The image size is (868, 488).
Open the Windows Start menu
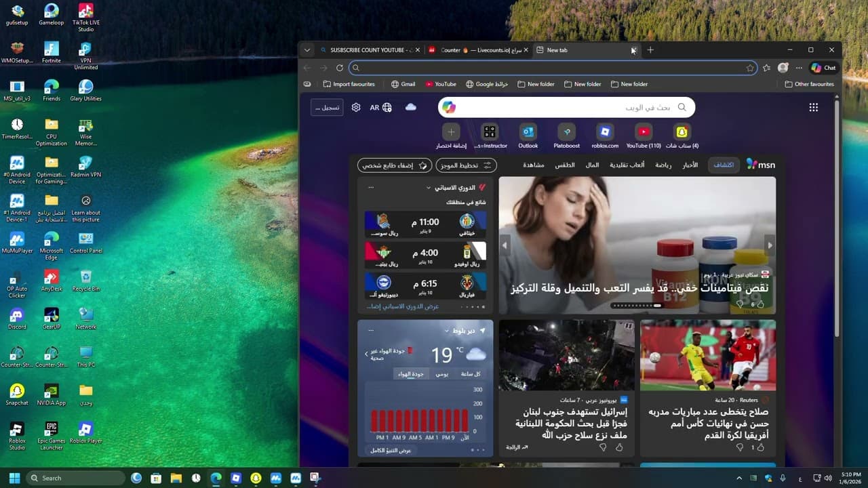coord(14,478)
